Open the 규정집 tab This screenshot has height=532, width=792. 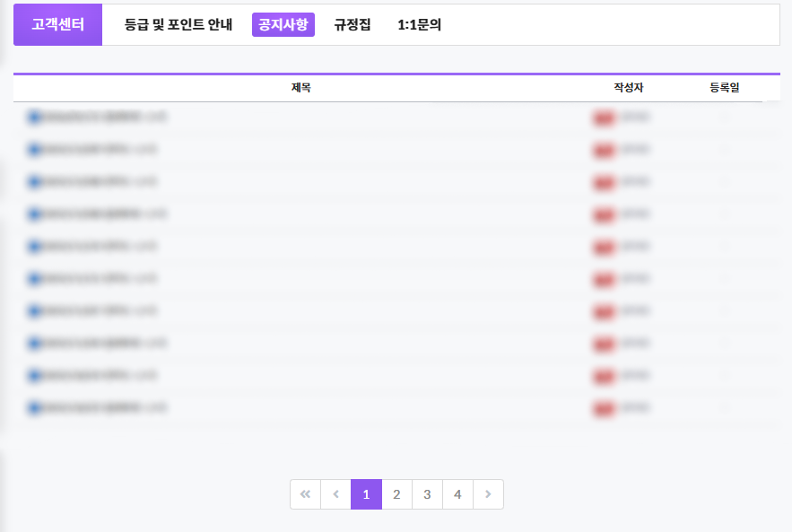[352, 25]
